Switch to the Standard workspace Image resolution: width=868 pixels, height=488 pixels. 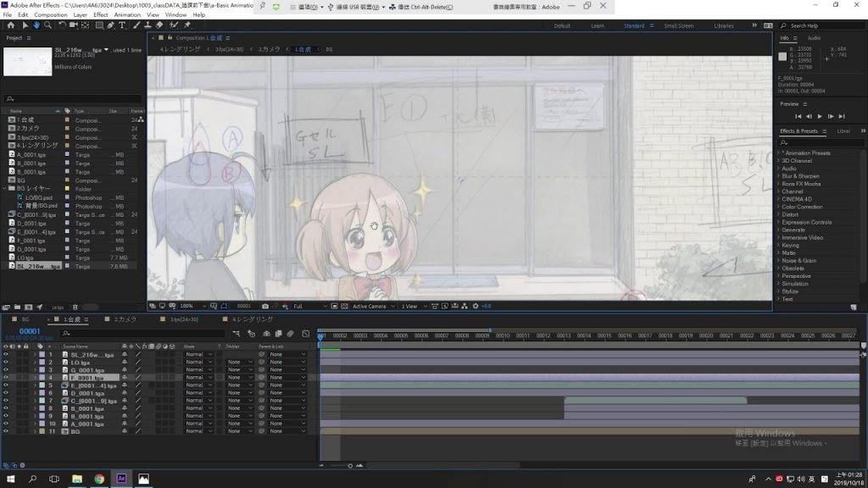(x=634, y=25)
